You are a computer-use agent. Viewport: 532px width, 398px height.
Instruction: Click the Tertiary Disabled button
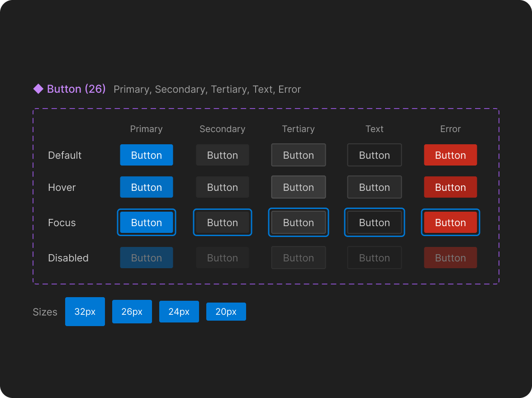(x=299, y=257)
